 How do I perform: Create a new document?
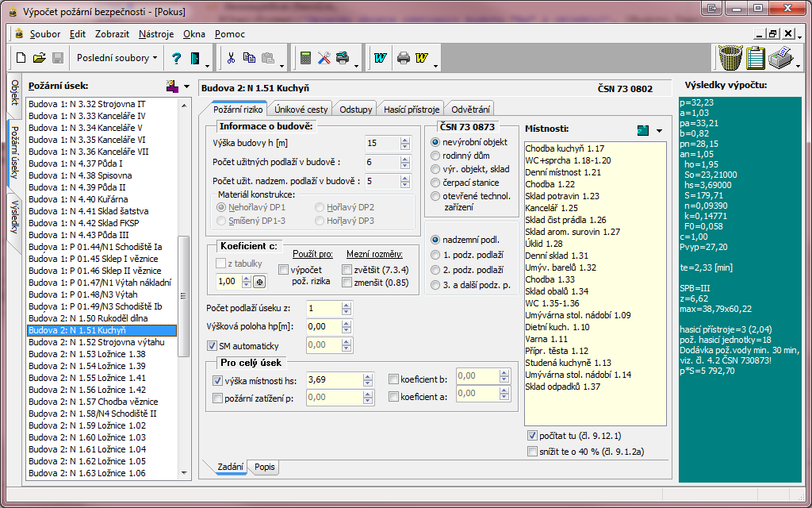pyautogui.click(x=22, y=57)
